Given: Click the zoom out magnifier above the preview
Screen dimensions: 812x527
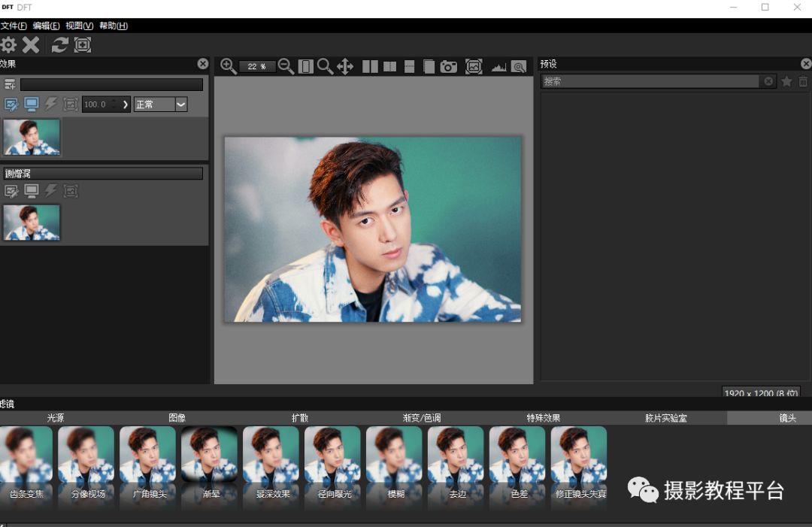Looking at the screenshot, I should tap(286, 66).
